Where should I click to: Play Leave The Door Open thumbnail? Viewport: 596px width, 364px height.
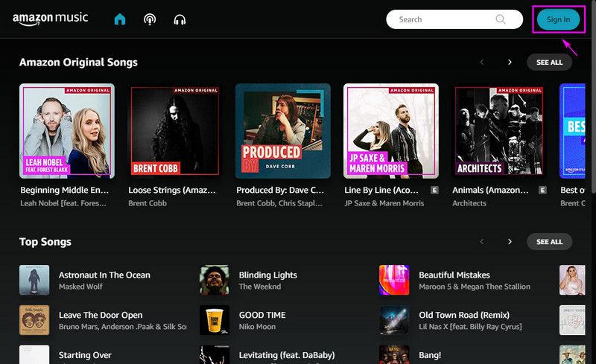(34, 320)
